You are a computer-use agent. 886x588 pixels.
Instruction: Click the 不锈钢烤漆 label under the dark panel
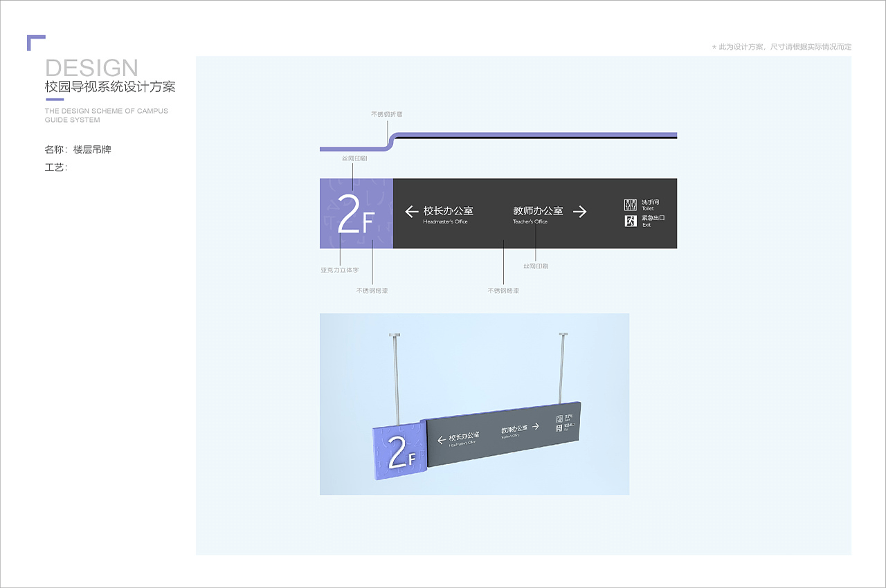[x=503, y=291]
